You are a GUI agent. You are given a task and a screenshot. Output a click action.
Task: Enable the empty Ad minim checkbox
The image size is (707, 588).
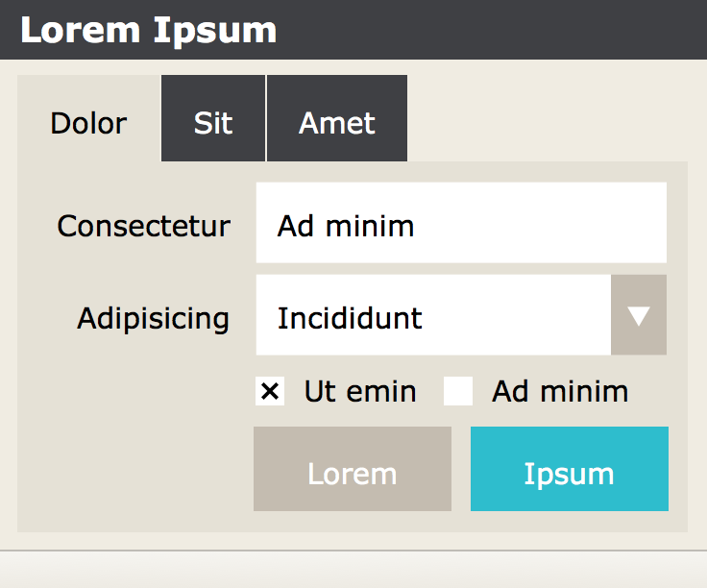click(458, 391)
